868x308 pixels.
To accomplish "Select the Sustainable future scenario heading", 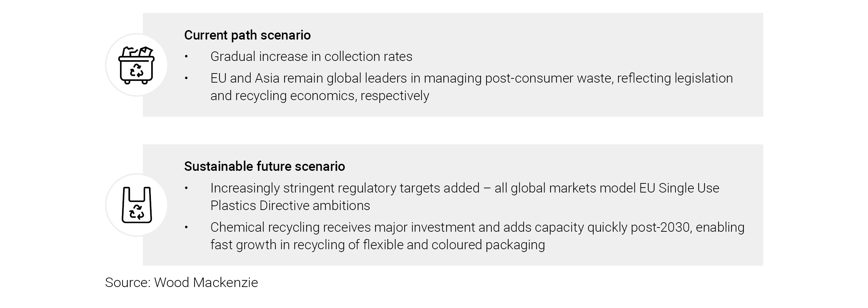I will point(264,167).
